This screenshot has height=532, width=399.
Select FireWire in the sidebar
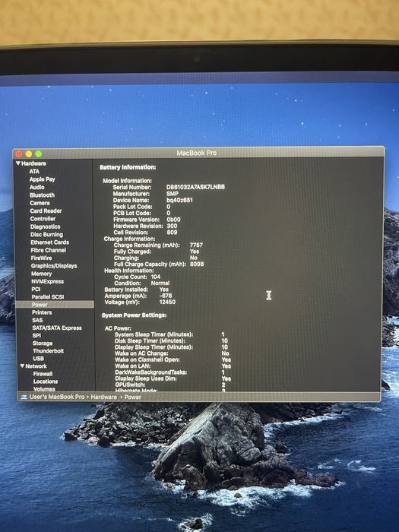click(x=41, y=258)
